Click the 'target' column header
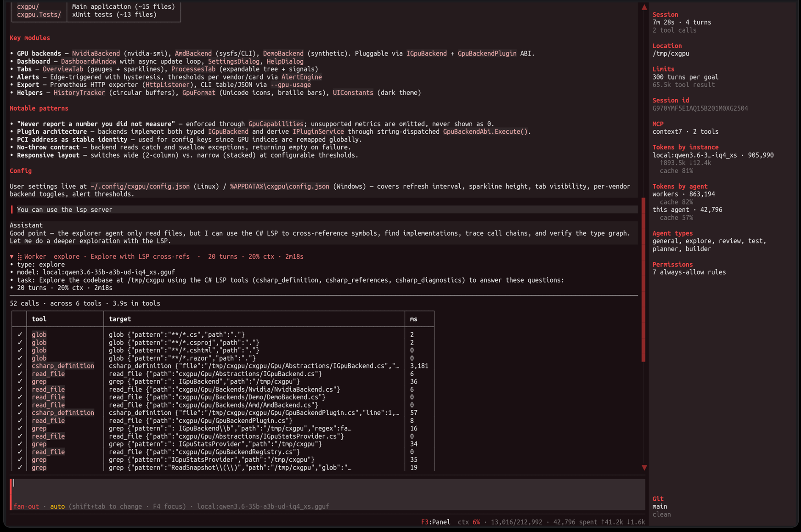This screenshot has width=801, height=532. [120, 319]
